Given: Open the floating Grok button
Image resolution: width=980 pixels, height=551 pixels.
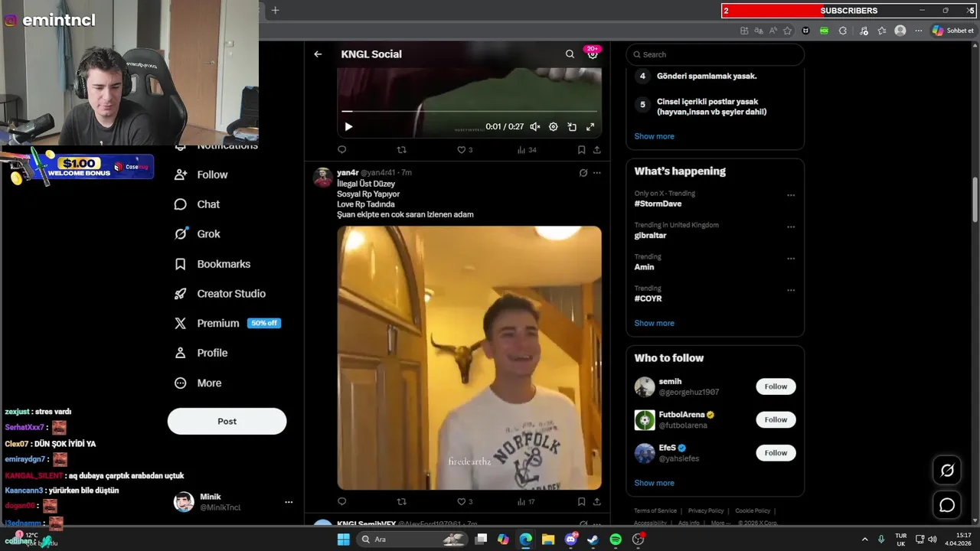Looking at the screenshot, I should [947, 471].
